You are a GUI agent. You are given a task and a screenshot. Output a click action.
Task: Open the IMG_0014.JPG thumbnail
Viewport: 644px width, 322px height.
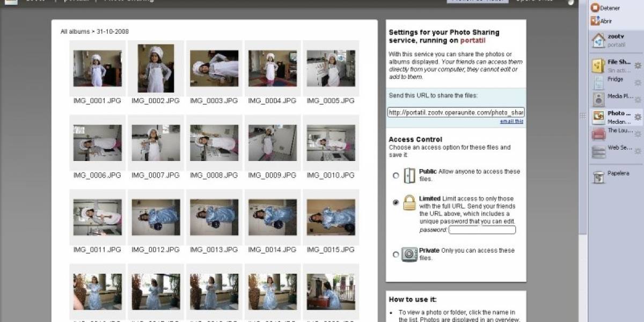273,217
